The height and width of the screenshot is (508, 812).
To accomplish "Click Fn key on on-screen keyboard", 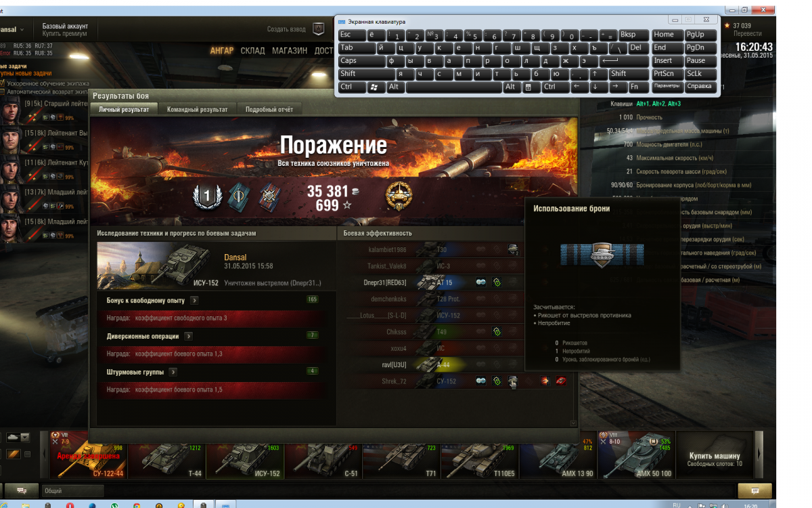I will pyautogui.click(x=637, y=87).
